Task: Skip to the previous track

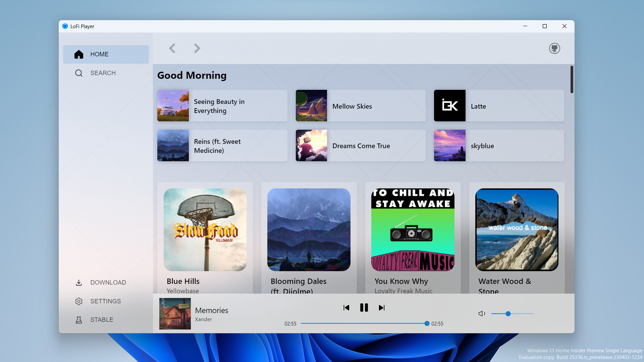Action: [x=346, y=308]
